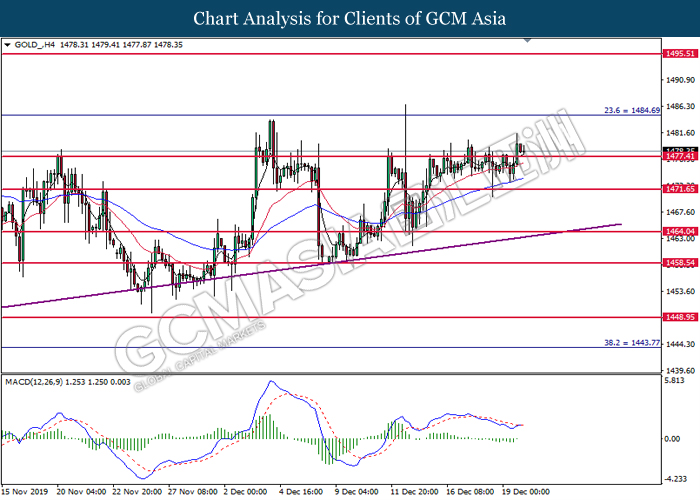This screenshot has width=700, height=500.
Task: Select the 1471.65 price level label
Action: [680, 189]
